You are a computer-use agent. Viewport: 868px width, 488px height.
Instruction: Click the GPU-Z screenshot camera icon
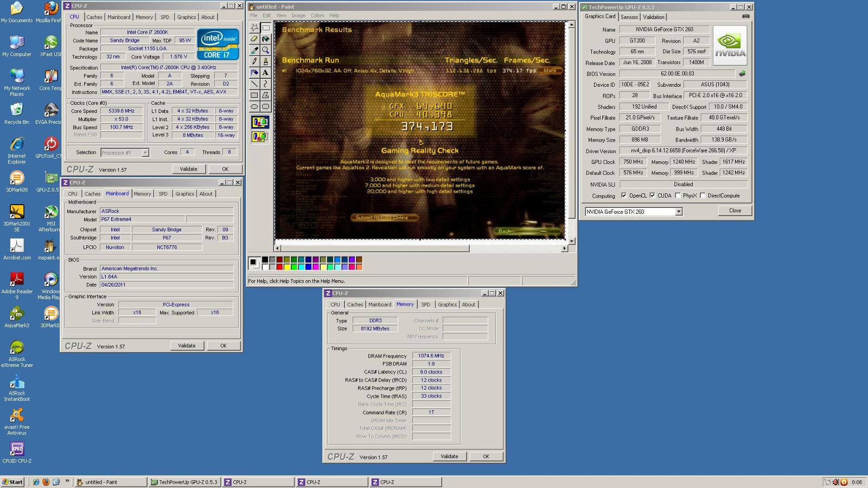[x=746, y=16]
